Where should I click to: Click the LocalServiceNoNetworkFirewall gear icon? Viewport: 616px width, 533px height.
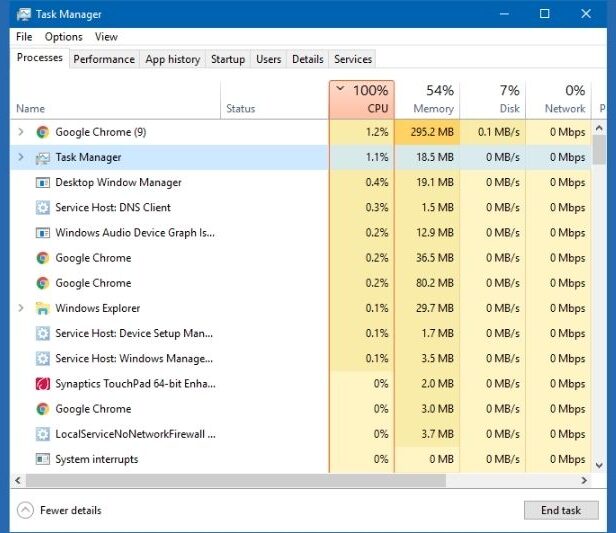pyautogui.click(x=42, y=434)
